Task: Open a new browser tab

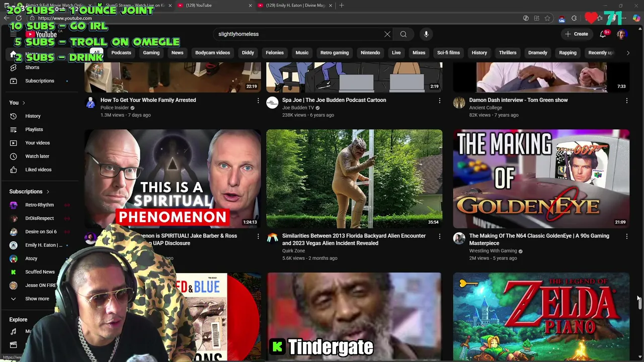Action: (342, 5)
